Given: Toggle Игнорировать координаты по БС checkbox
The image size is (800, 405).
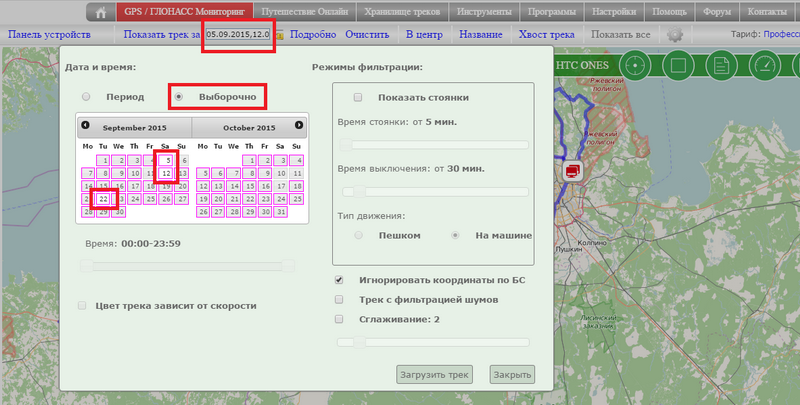Looking at the screenshot, I should (339, 279).
